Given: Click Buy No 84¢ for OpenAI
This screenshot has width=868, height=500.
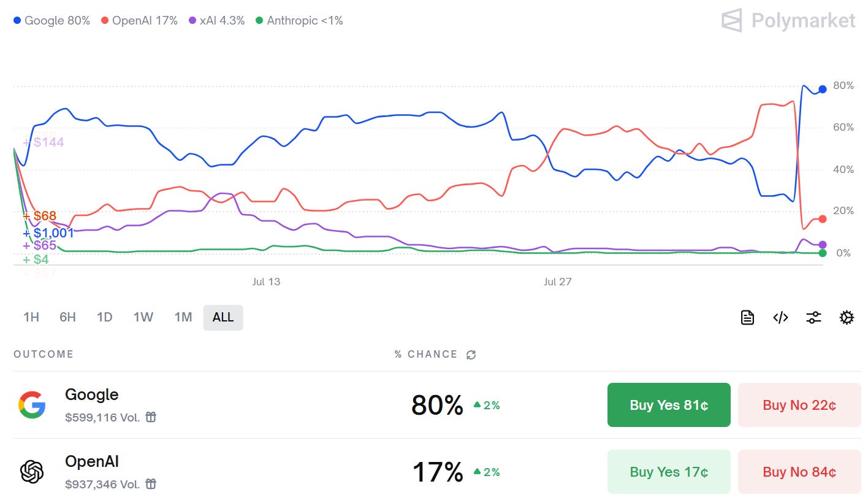Looking at the screenshot, I should point(799,472).
